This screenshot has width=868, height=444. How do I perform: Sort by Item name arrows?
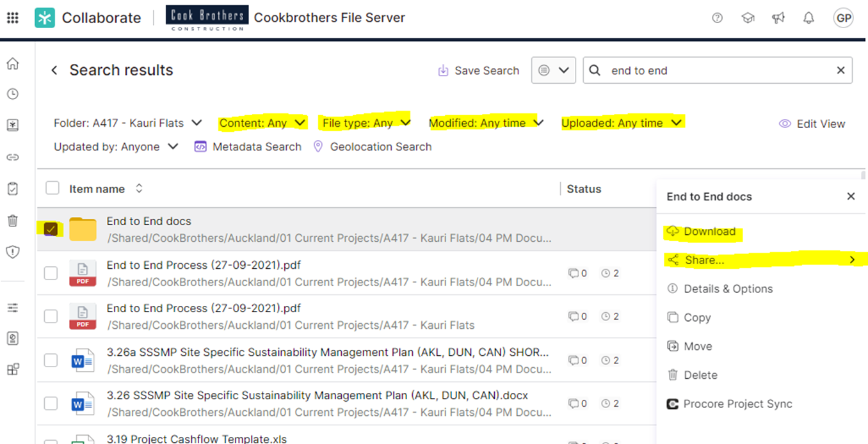click(139, 189)
